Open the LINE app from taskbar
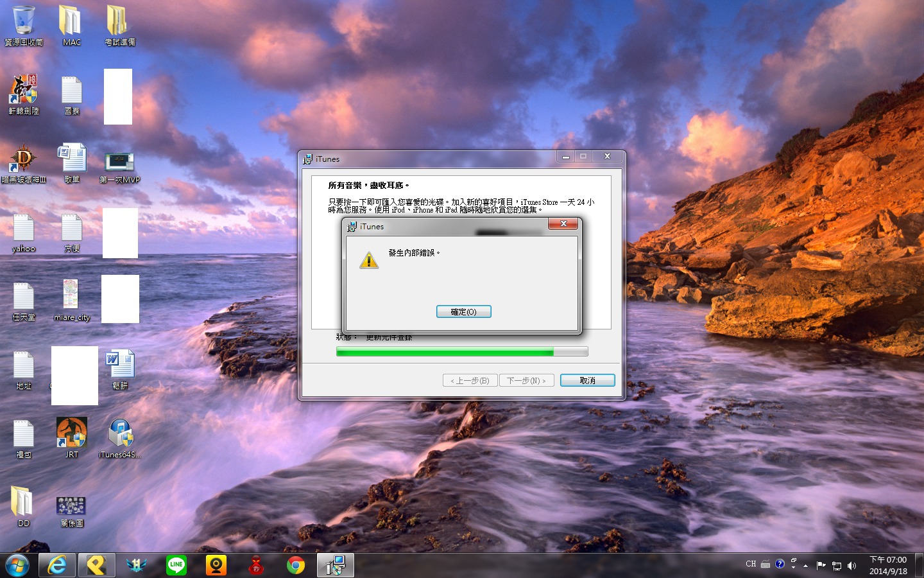The height and width of the screenshot is (578, 924). (176, 566)
